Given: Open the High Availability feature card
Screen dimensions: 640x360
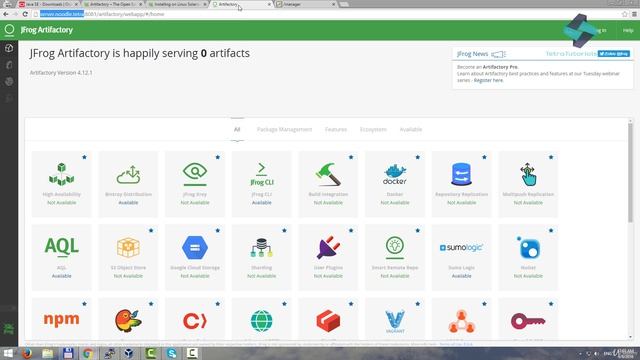Looking at the screenshot, I should (62, 184).
